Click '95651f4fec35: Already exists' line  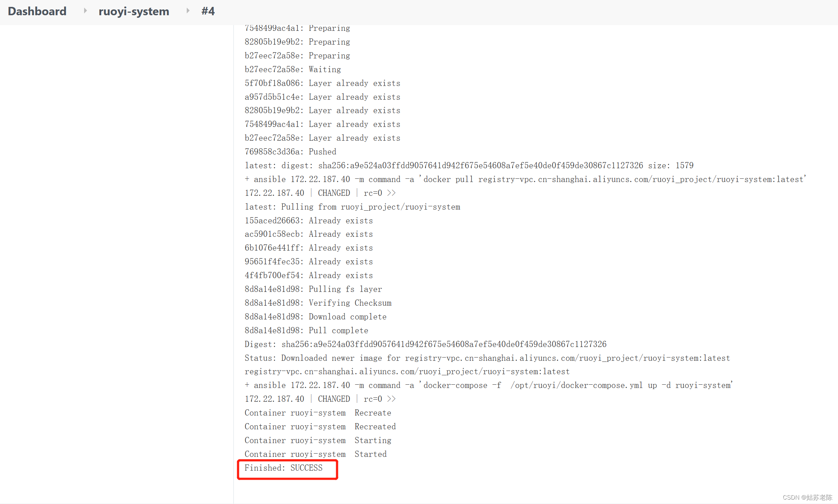point(309,261)
